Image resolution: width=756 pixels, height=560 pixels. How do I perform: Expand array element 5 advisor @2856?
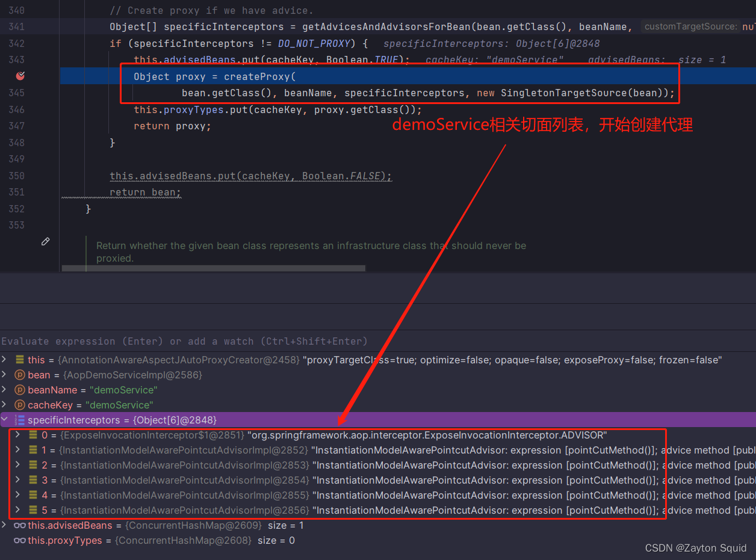tap(17, 510)
